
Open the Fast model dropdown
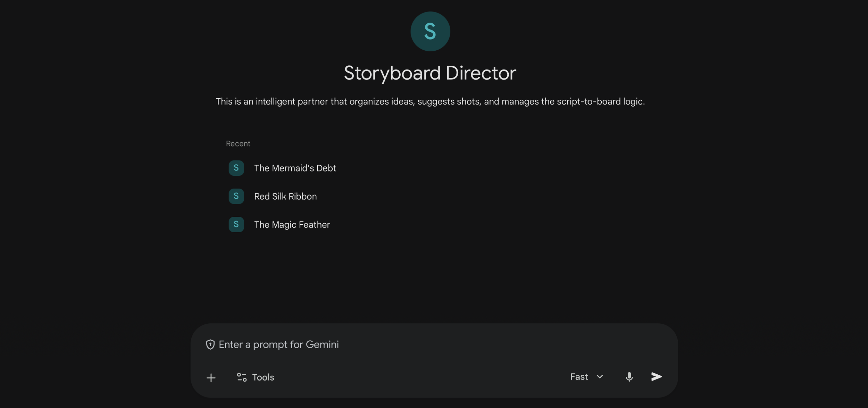coord(586,377)
